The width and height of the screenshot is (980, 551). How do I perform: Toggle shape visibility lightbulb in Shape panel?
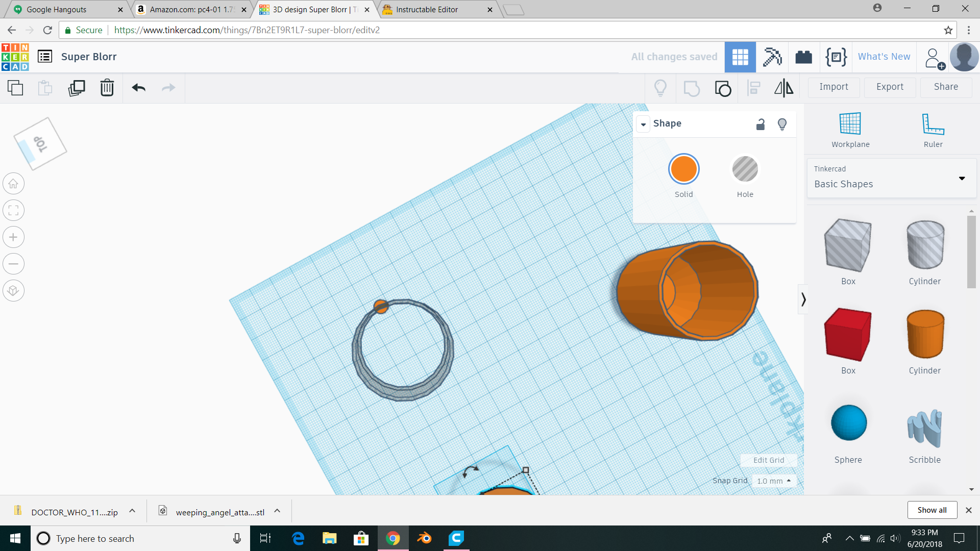point(782,124)
